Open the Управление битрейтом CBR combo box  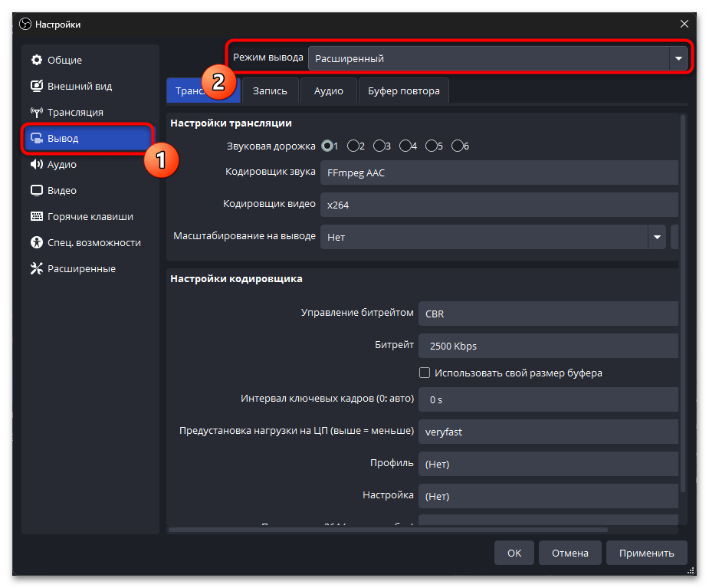click(x=547, y=314)
